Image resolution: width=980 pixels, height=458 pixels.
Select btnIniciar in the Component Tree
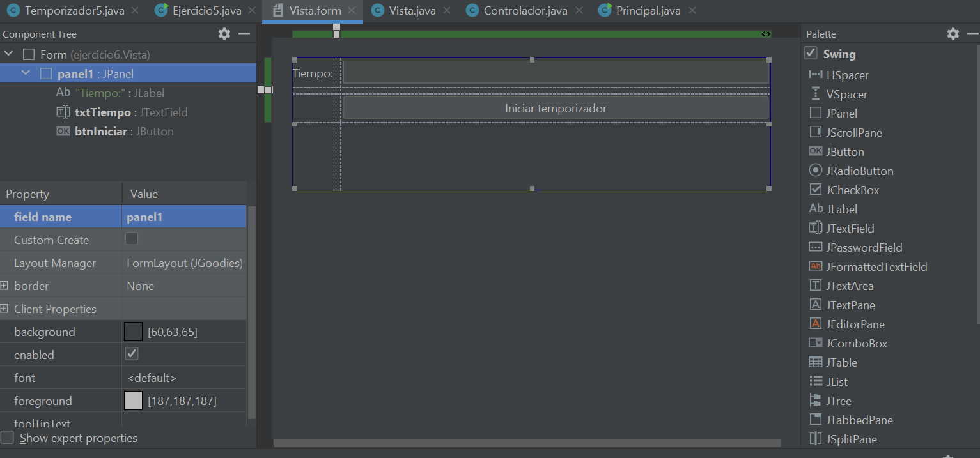point(100,132)
